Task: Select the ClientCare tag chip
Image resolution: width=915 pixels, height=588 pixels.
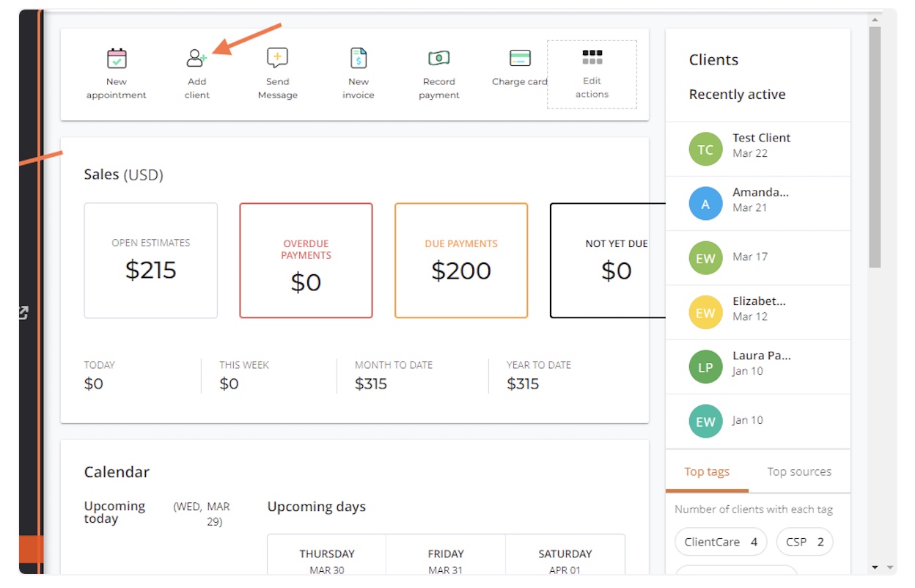Action: (x=721, y=542)
